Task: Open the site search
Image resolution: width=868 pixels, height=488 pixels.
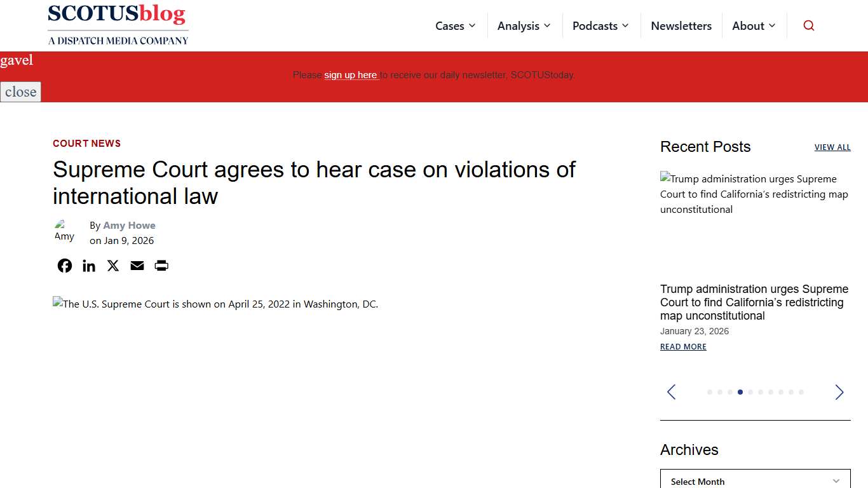Action: [808, 25]
